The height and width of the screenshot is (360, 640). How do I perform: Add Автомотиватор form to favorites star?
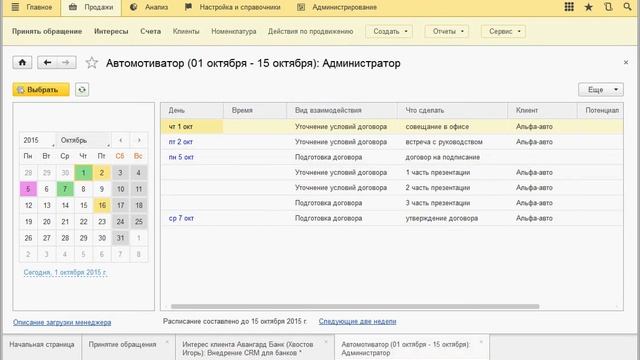point(91,63)
